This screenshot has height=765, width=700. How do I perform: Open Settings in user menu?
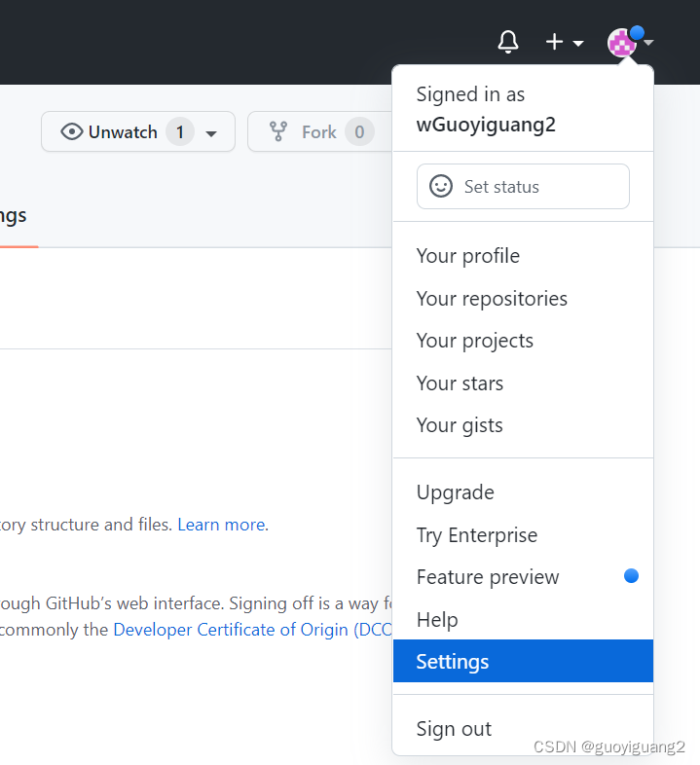(523, 661)
